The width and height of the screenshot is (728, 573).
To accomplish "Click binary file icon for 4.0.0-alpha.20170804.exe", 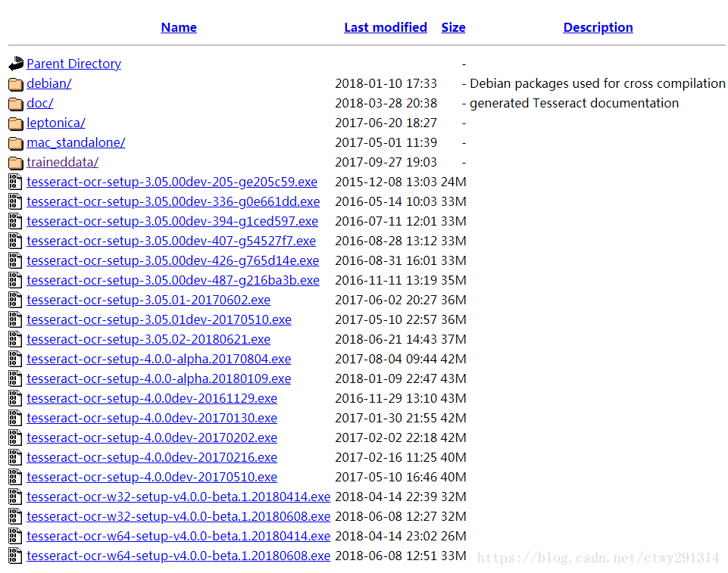I will [x=15, y=359].
